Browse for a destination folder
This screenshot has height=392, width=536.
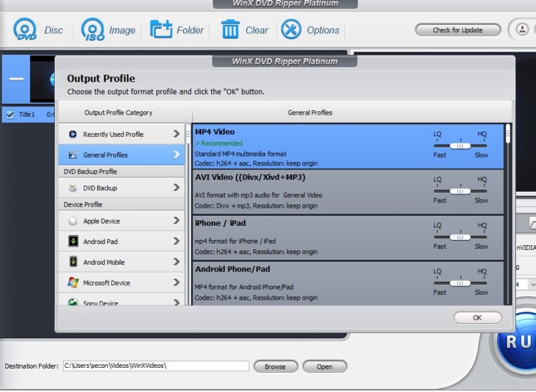pyautogui.click(x=276, y=367)
